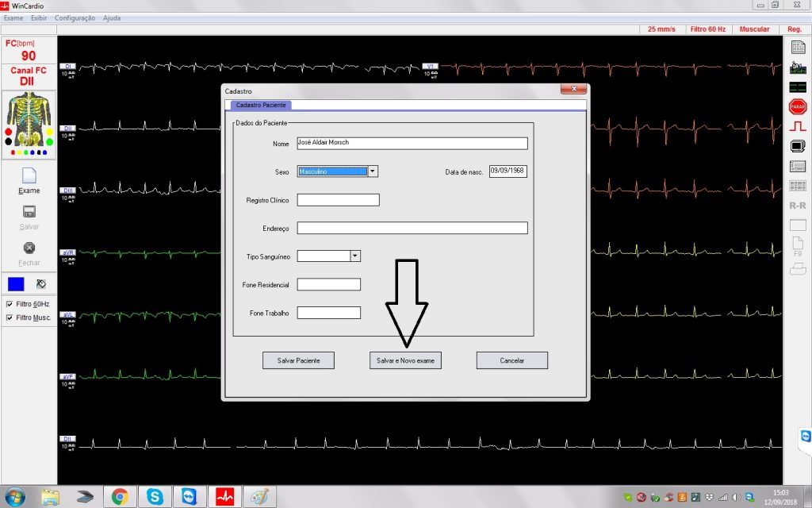Click the F9 page icon

[x=798, y=246]
